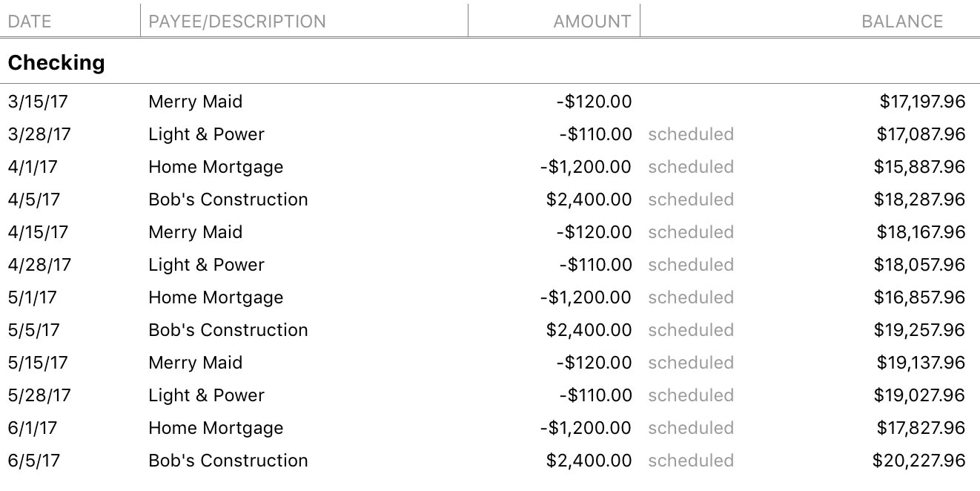Select Home Mortgage payee on 5/1/17
The height and width of the screenshot is (491, 980).
pyautogui.click(x=216, y=297)
